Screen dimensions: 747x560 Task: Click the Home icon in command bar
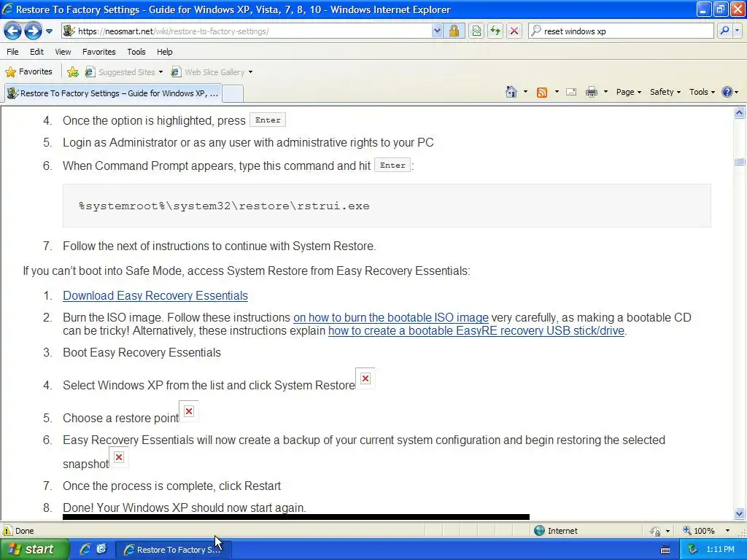[511, 92]
